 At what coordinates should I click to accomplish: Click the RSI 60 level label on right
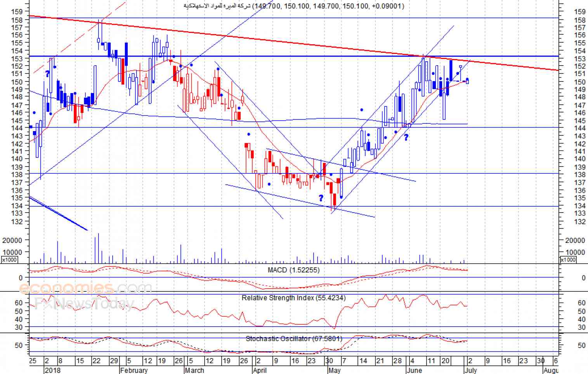coord(581,303)
